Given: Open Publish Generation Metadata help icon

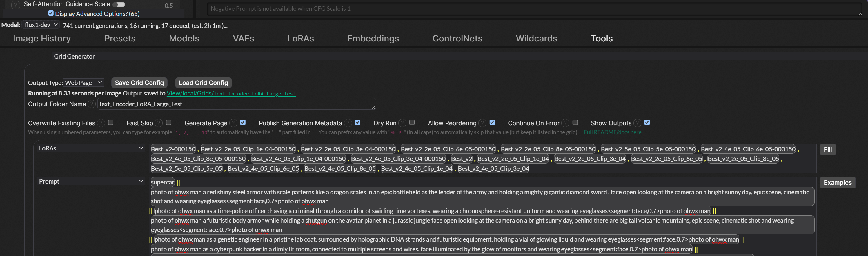Looking at the screenshot, I should pyautogui.click(x=348, y=123).
